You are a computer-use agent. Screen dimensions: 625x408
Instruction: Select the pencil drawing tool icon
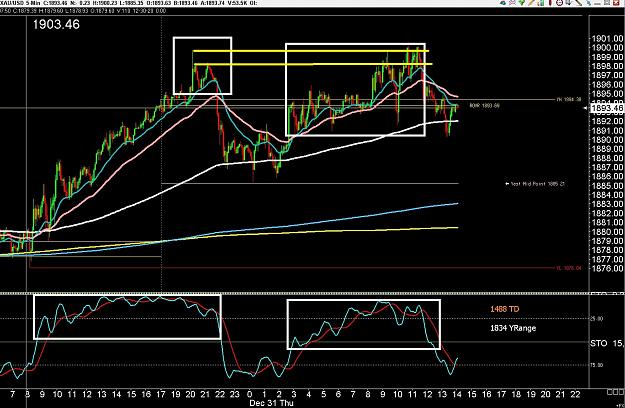[x=532, y=3]
